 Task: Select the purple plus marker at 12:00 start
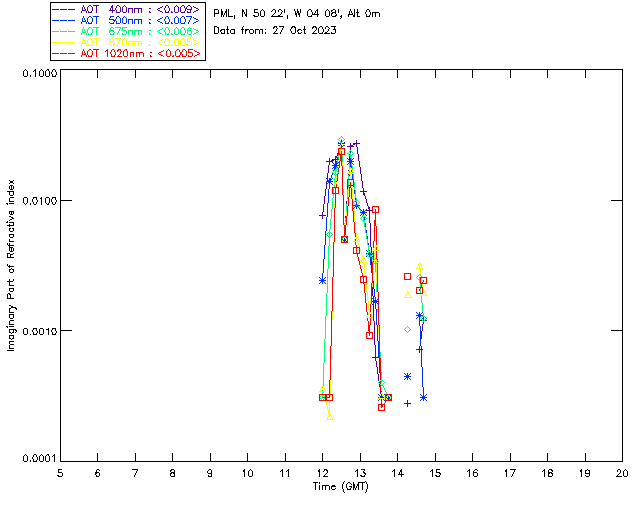(322, 215)
